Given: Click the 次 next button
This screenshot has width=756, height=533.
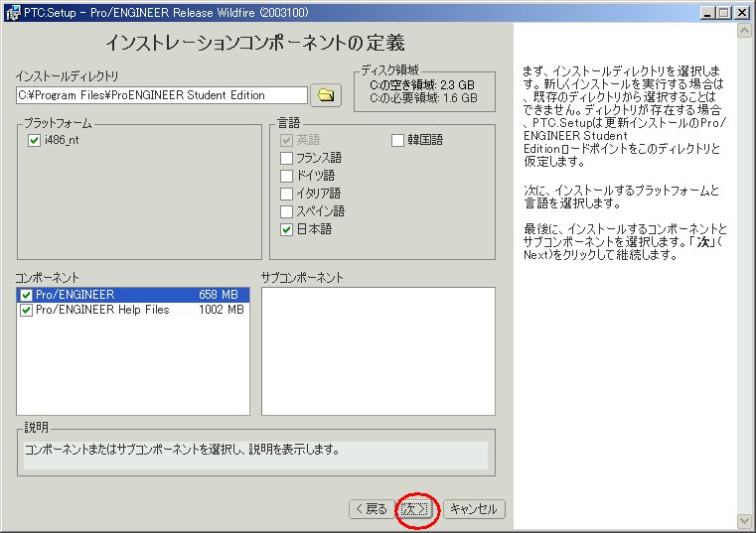Looking at the screenshot, I should click(414, 509).
